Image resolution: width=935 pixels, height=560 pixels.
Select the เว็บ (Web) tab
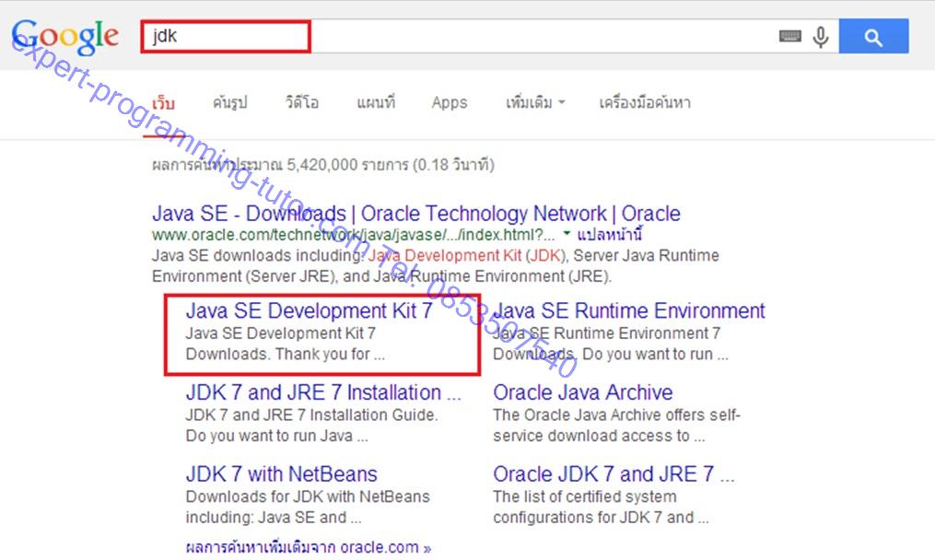click(163, 102)
